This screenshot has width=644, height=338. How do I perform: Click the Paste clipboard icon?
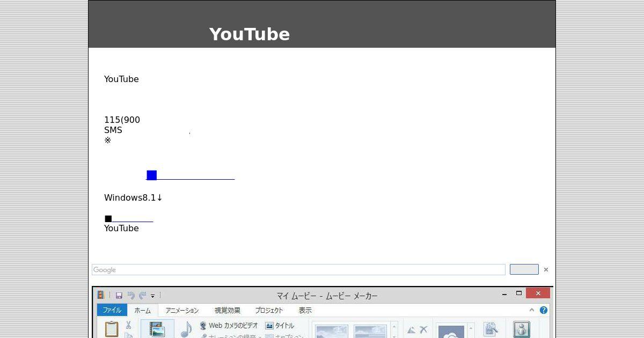coord(112,329)
